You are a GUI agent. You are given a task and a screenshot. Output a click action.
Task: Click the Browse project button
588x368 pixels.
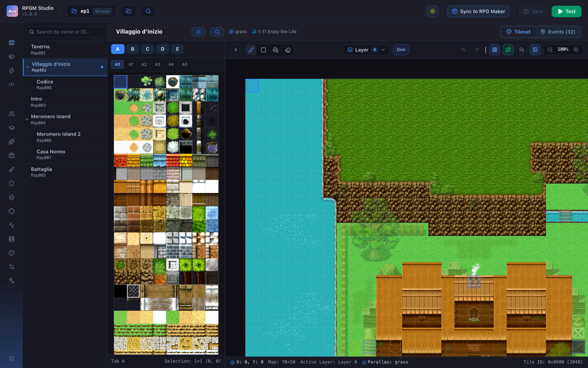click(102, 11)
